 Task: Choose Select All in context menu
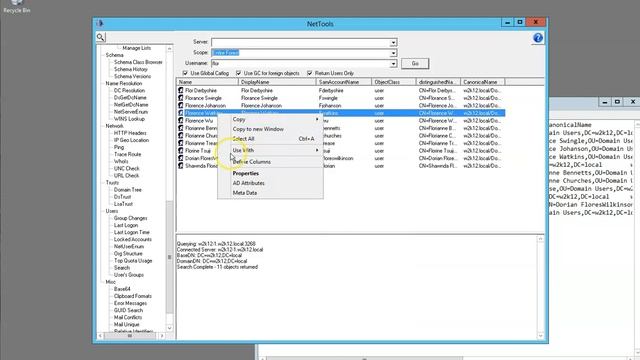coord(243,139)
